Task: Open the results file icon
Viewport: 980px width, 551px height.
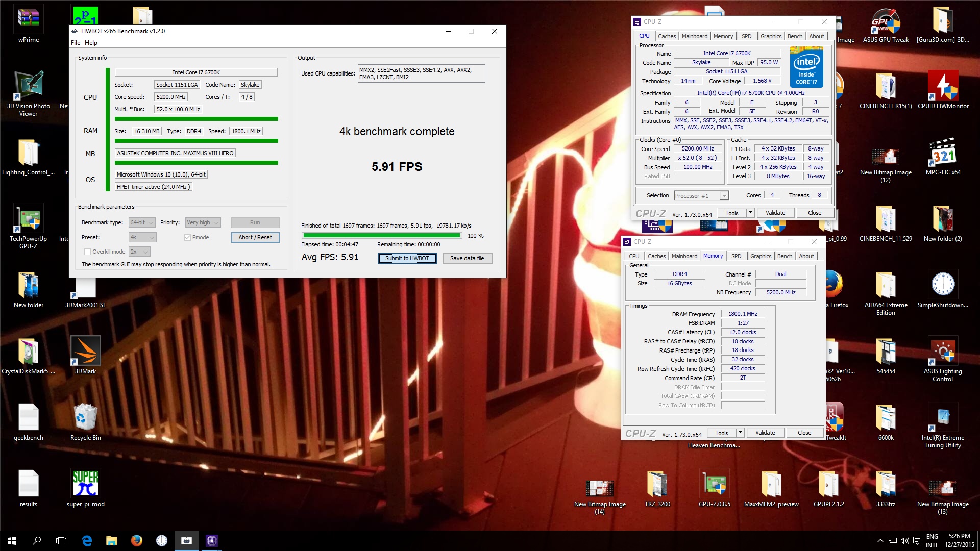Action: pos(29,488)
